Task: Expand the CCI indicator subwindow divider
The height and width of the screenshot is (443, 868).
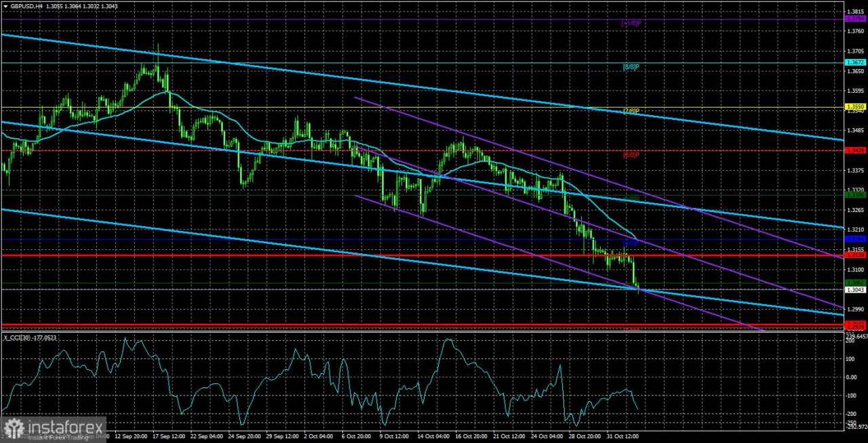Action: [434, 332]
